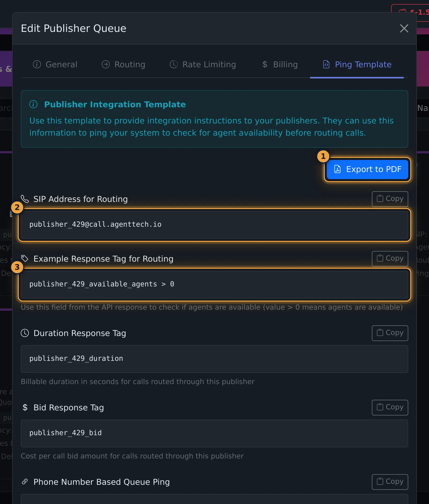Click the clock icon beside Duration Response Tag
The image size is (429, 504).
coord(25,333)
